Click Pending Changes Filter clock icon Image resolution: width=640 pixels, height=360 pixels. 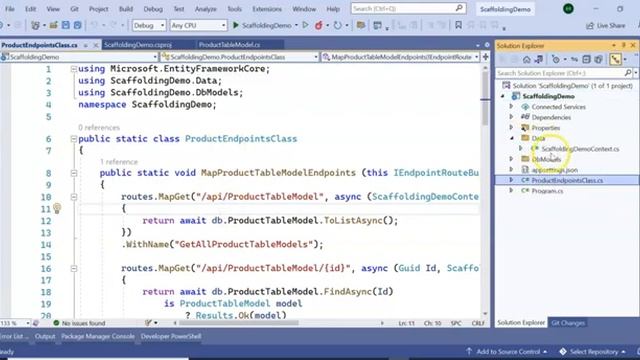[556, 60]
